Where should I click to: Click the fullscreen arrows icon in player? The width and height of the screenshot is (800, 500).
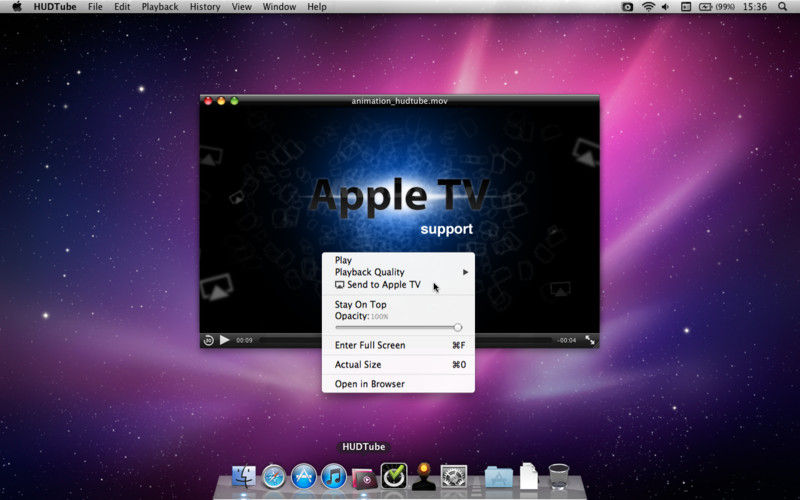[x=590, y=340]
